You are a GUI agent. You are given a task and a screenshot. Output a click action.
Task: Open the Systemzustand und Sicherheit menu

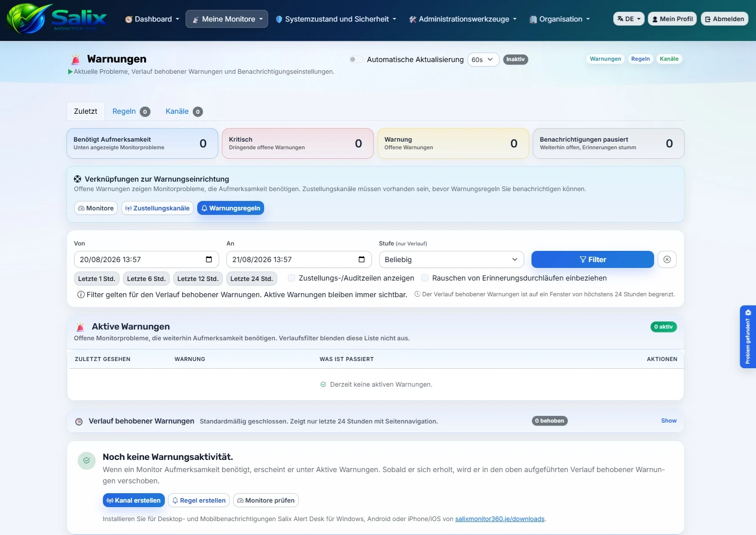click(x=336, y=19)
